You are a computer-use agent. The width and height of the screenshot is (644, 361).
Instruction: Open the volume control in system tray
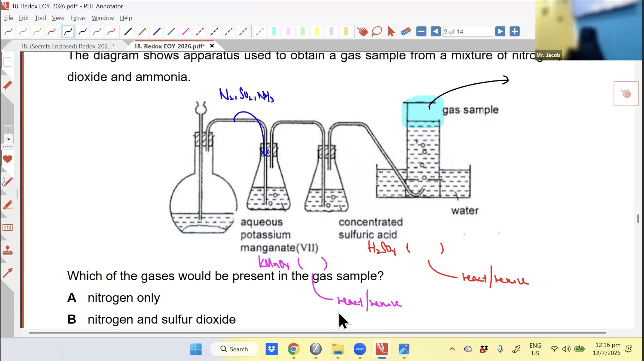(567, 349)
